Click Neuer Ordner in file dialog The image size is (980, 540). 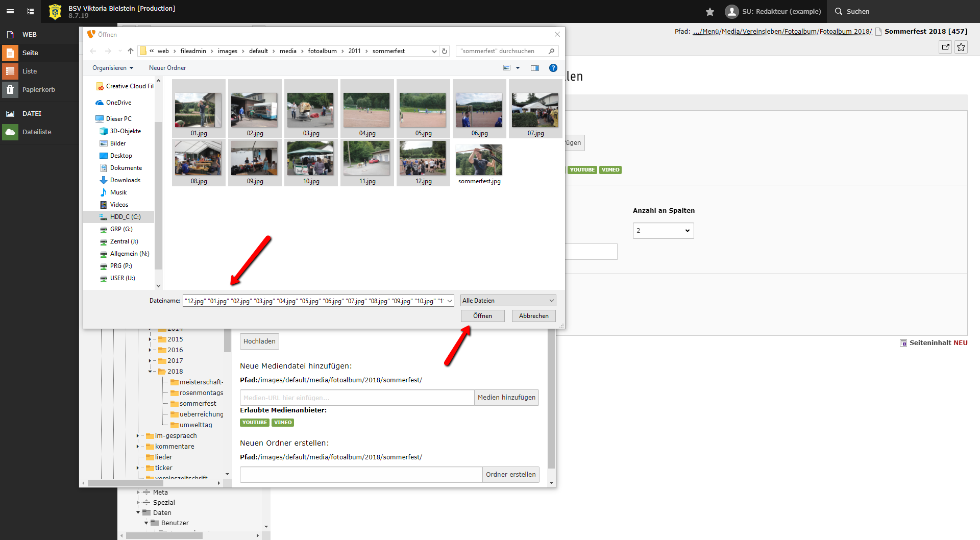point(167,68)
